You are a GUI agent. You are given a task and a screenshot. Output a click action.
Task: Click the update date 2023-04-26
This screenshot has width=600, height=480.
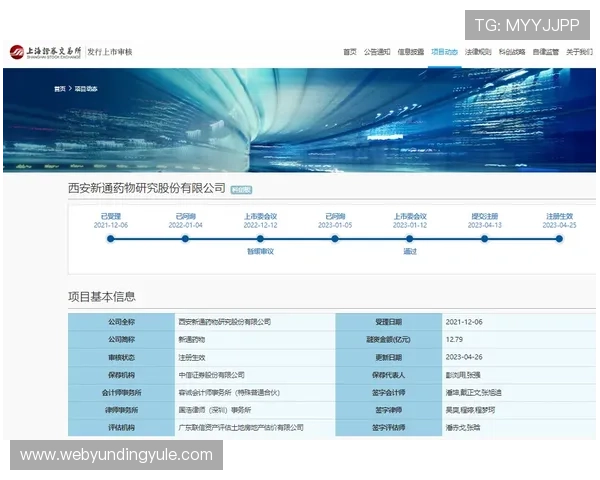tap(464, 357)
